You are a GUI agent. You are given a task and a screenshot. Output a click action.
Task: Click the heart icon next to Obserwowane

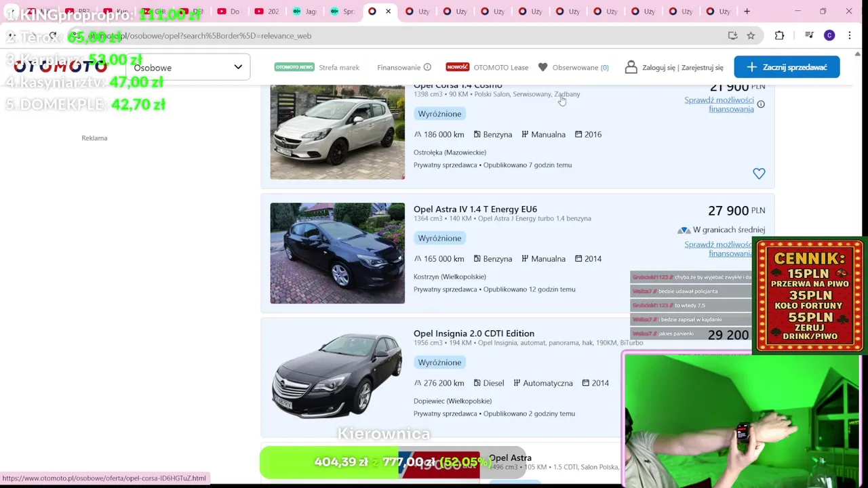coord(542,67)
